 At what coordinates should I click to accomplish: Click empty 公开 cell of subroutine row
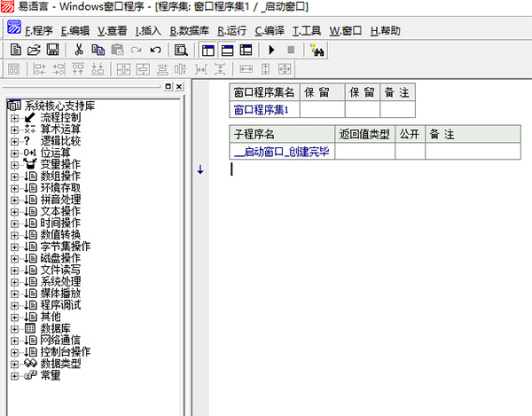click(410, 152)
